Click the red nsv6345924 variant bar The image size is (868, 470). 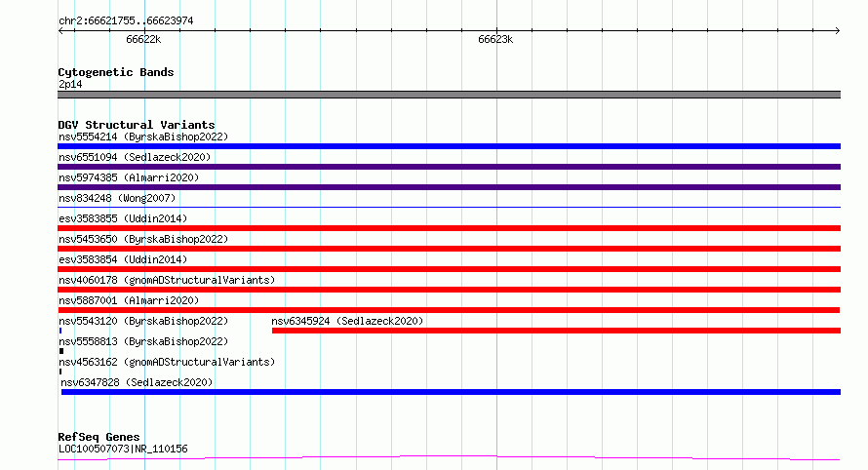click(x=556, y=331)
